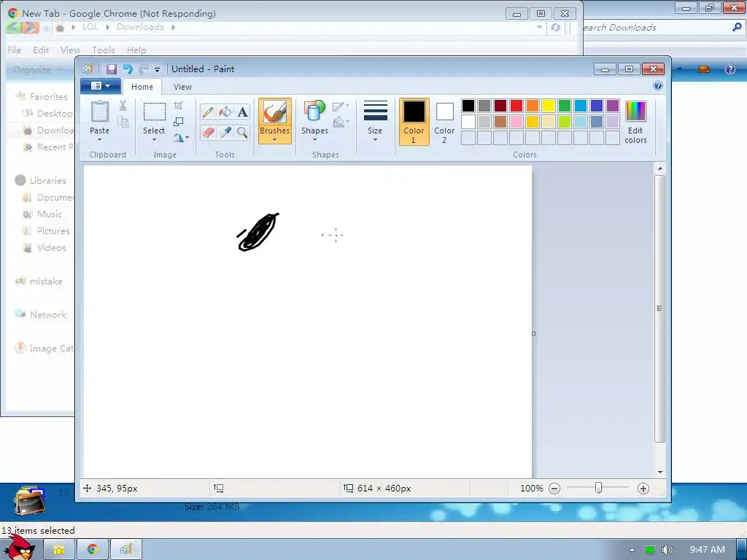Open Libraries in Explorer sidebar
This screenshot has height=560, width=747.
pos(47,181)
